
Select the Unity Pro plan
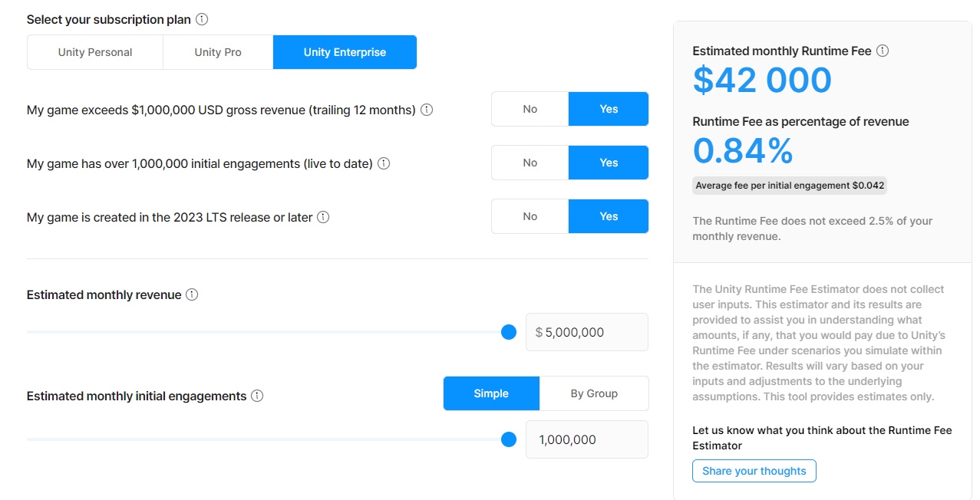click(x=218, y=52)
